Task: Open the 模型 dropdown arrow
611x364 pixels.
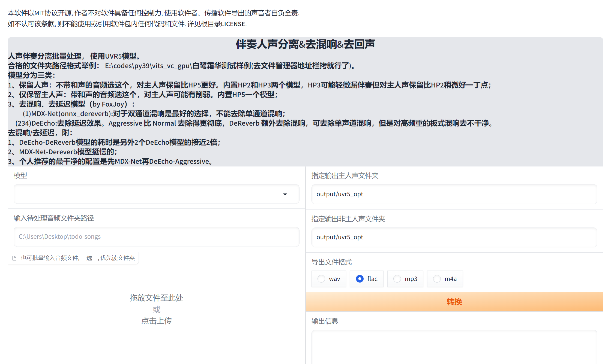Action: (x=285, y=194)
